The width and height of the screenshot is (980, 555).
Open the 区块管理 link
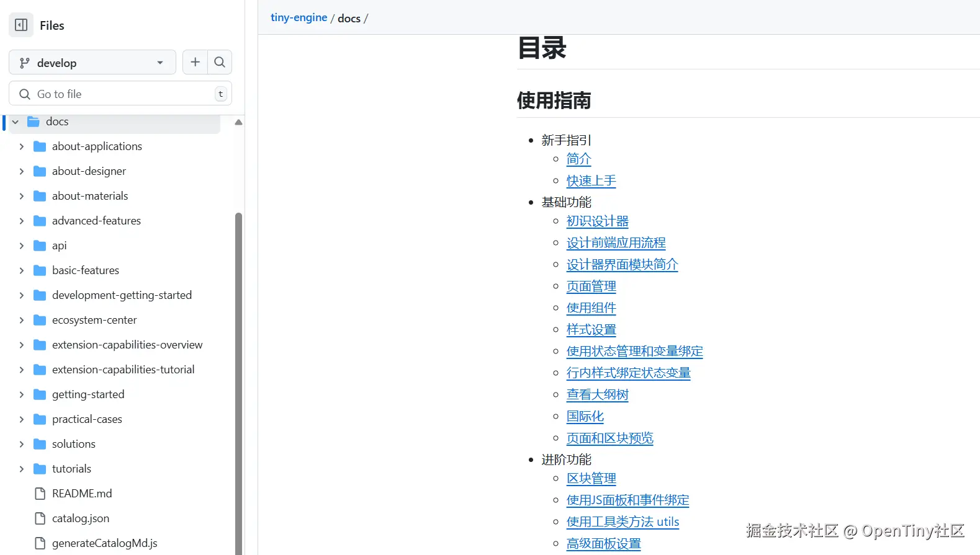tap(591, 478)
